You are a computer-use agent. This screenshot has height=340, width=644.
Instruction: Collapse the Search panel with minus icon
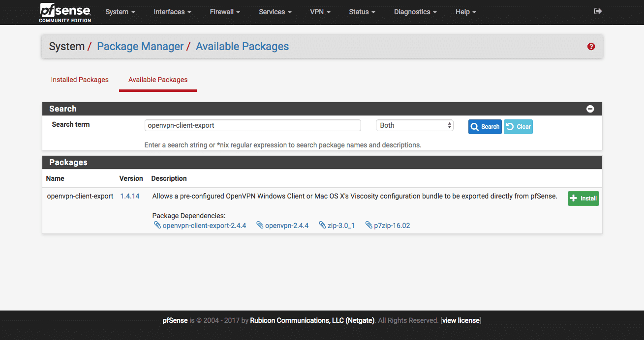click(590, 109)
